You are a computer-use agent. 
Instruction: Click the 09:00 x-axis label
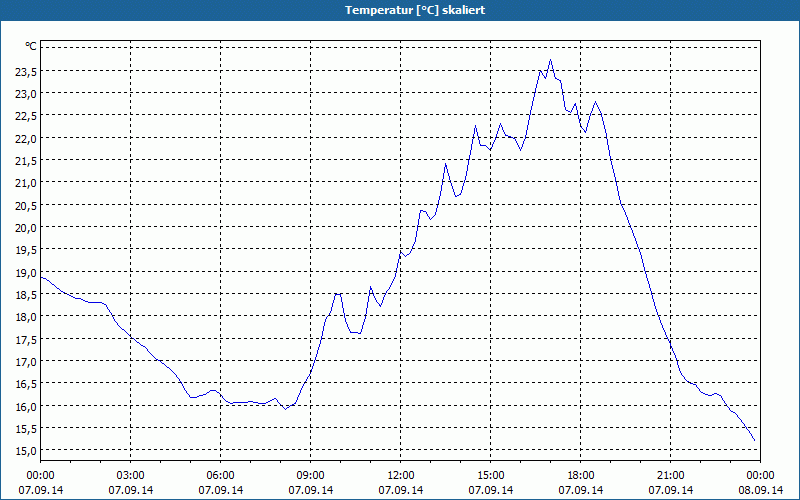click(310, 476)
